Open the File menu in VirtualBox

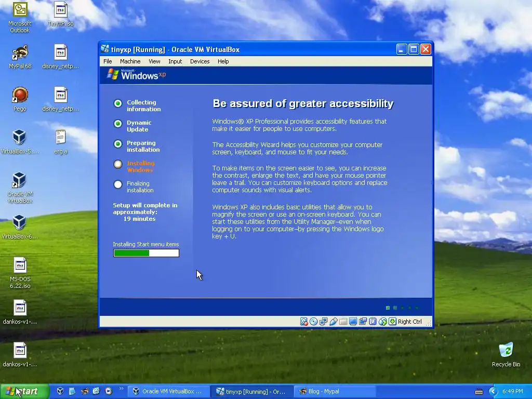click(108, 61)
